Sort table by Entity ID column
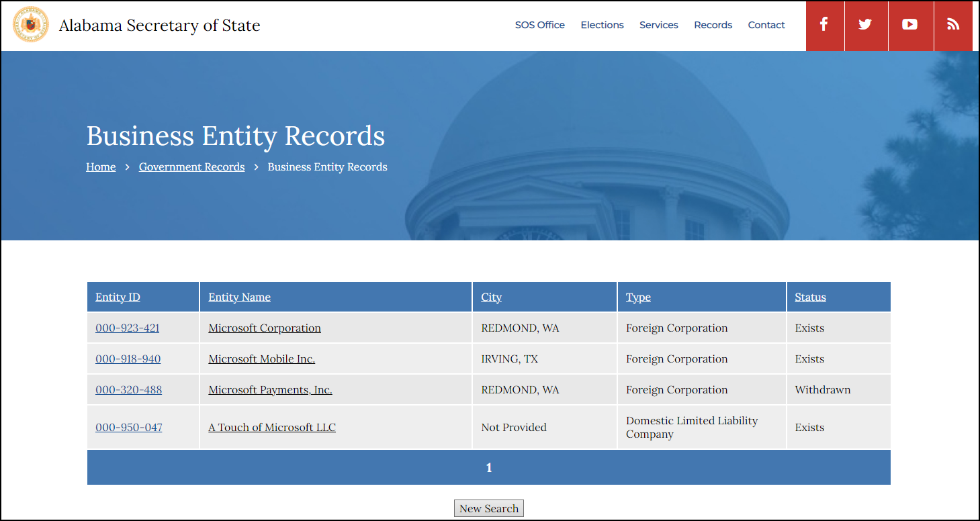 point(118,297)
